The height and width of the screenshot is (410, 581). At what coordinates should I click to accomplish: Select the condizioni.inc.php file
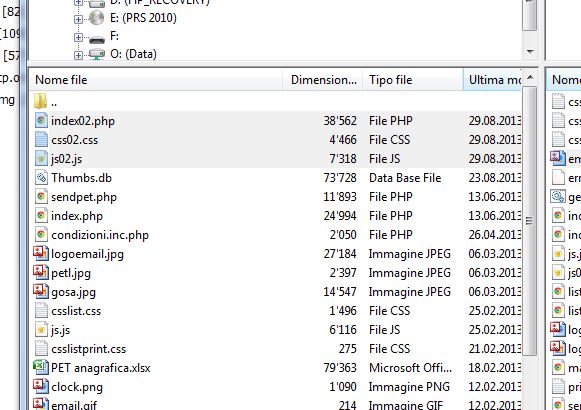(100, 235)
